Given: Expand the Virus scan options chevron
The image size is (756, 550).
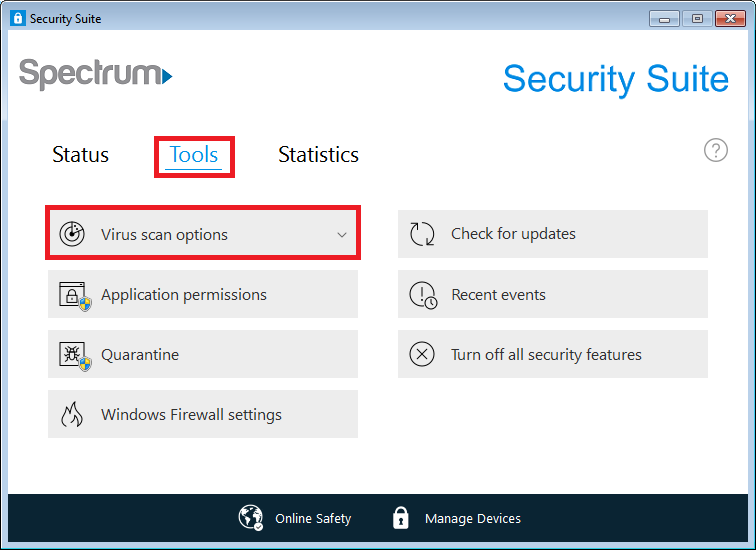Looking at the screenshot, I should tap(342, 235).
